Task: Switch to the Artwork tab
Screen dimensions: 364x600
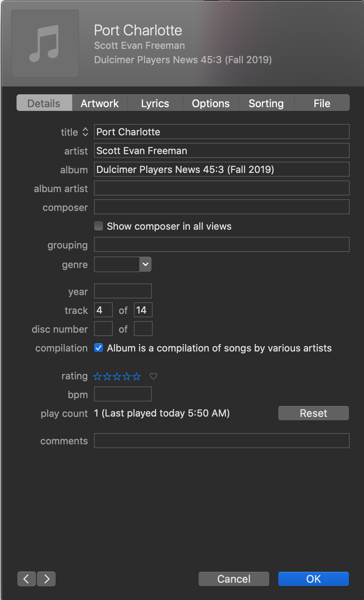Action: (x=100, y=103)
